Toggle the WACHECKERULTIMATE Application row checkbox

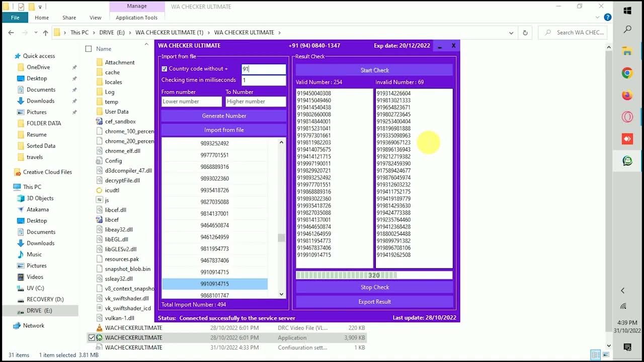(92, 338)
